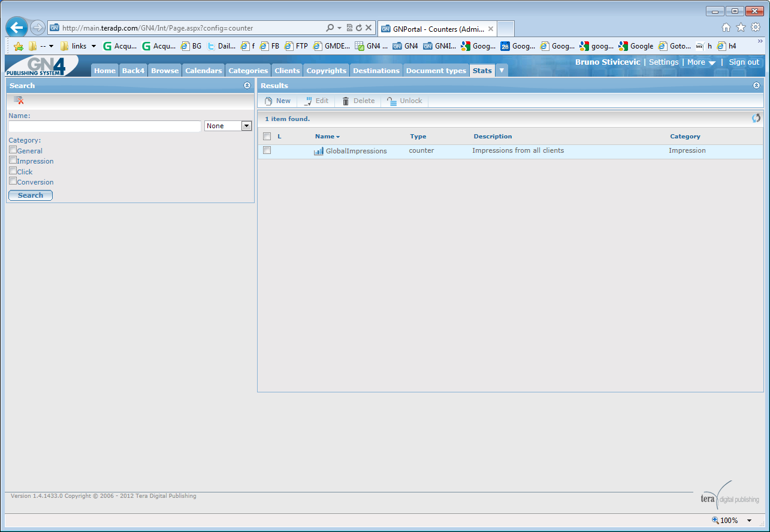Refresh the page using address bar reload icon

359,28
